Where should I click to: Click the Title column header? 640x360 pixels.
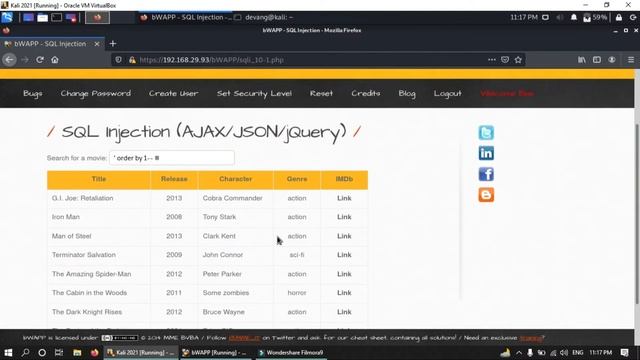coord(99,179)
